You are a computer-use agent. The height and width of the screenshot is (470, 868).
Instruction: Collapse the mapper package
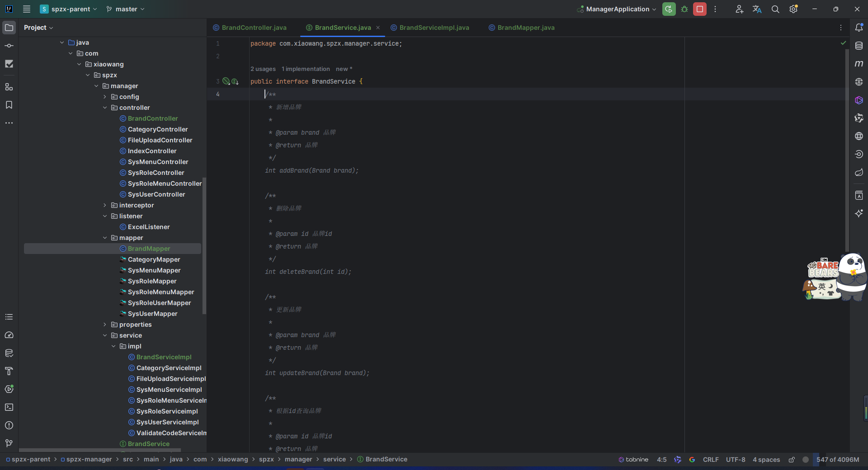[x=105, y=238]
